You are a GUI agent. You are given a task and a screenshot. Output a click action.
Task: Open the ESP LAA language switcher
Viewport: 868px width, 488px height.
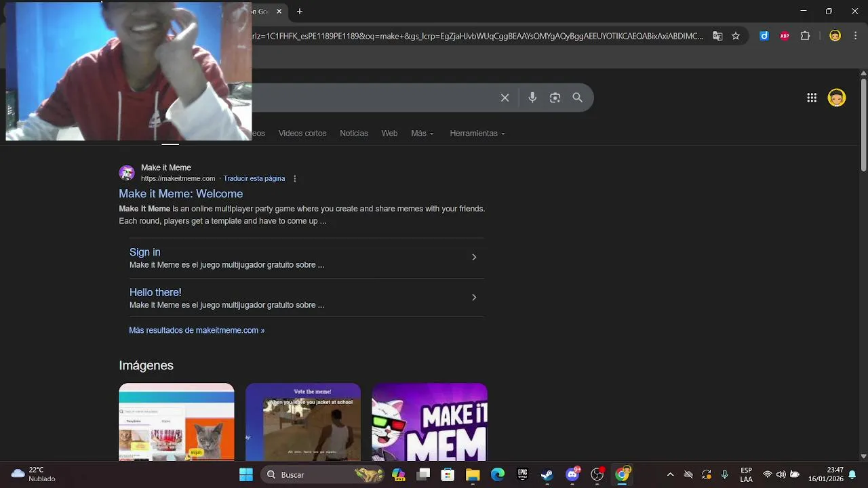tap(746, 474)
